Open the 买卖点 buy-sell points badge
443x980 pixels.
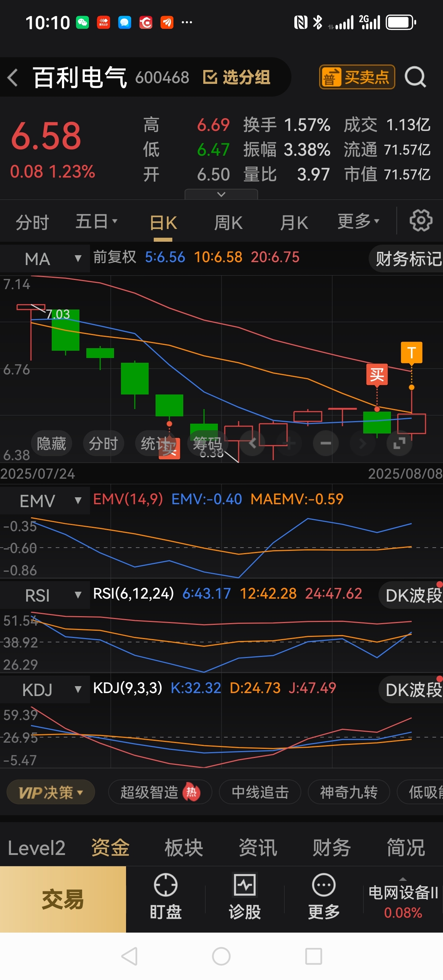coord(357,77)
